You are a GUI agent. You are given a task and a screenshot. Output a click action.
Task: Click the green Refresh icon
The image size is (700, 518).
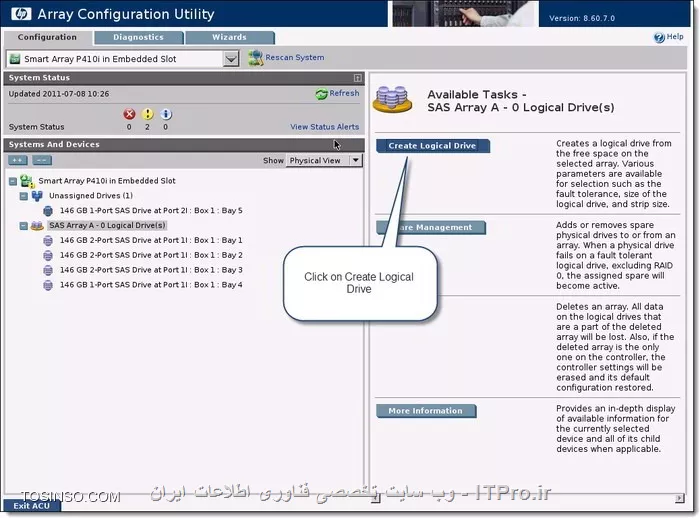pyautogui.click(x=321, y=94)
